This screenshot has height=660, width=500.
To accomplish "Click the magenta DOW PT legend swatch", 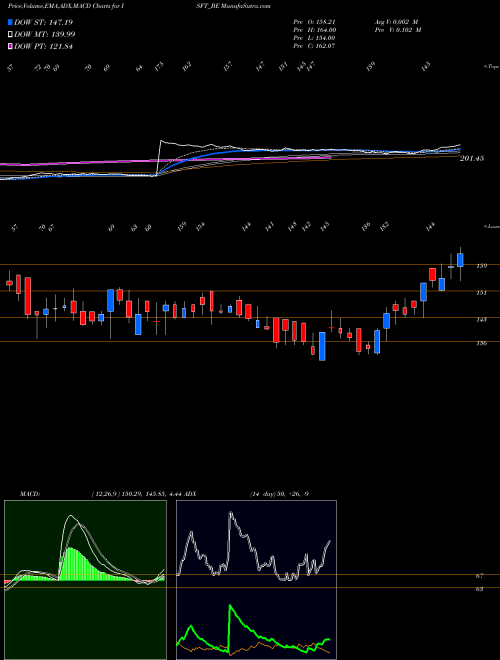I will coord(10,46).
